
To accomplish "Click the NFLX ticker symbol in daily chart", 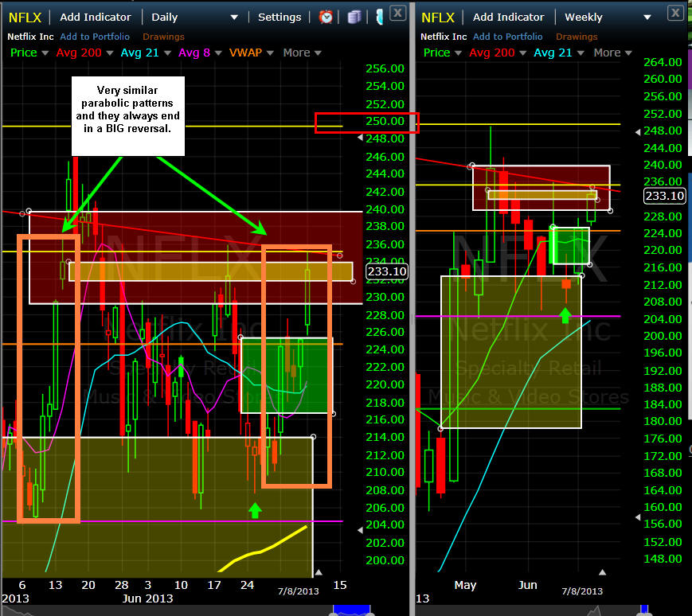I will [x=25, y=17].
